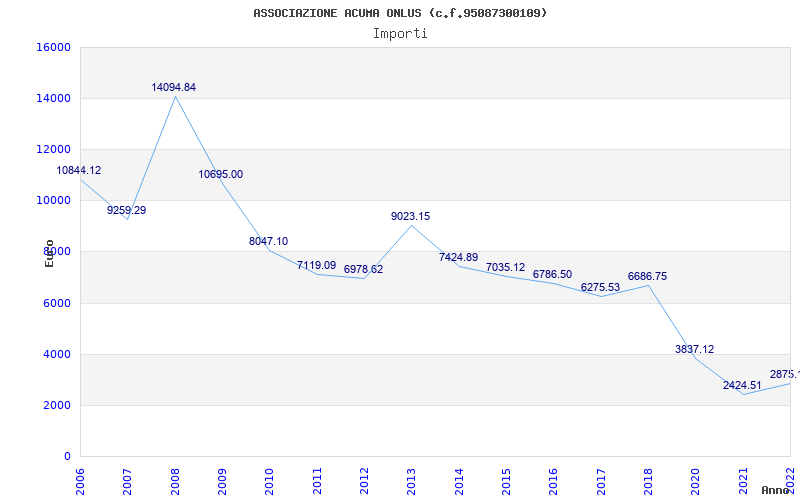Click the Euro y-axis label

click(x=49, y=254)
